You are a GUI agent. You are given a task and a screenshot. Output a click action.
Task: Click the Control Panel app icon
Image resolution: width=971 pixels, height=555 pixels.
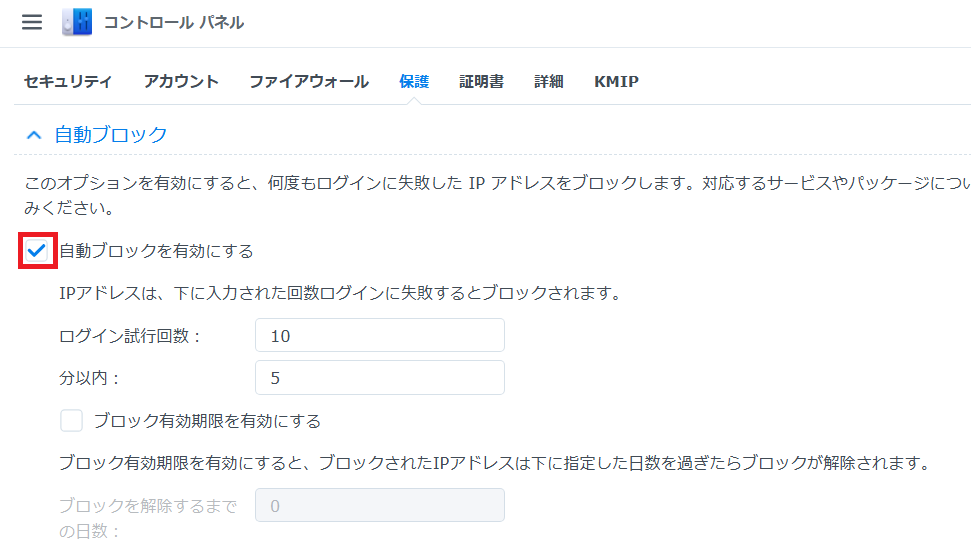[77, 22]
